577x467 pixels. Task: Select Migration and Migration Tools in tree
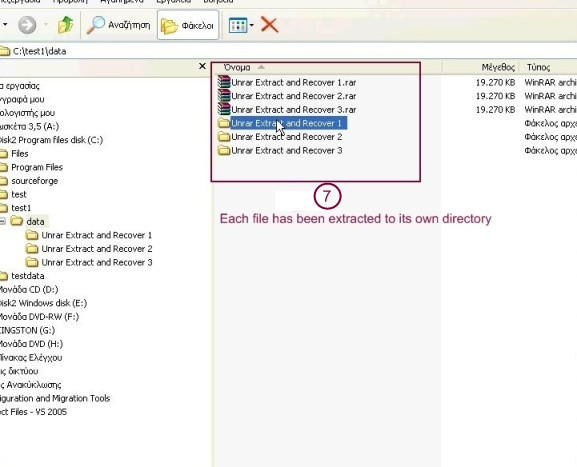point(55,399)
